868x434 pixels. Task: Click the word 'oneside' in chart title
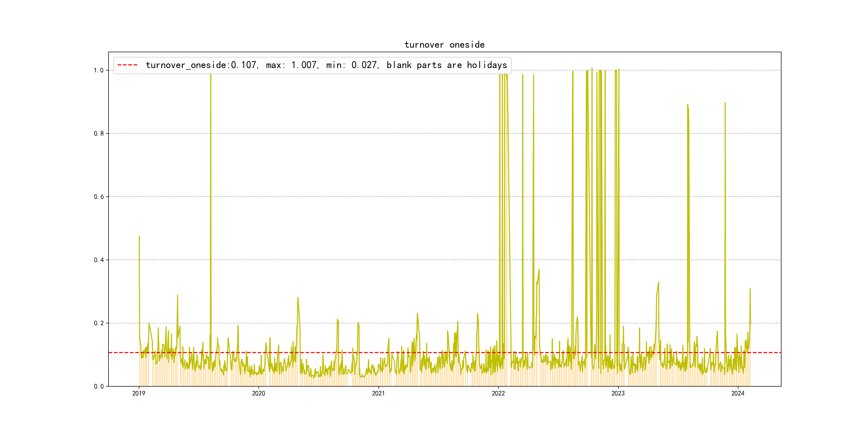click(467, 45)
